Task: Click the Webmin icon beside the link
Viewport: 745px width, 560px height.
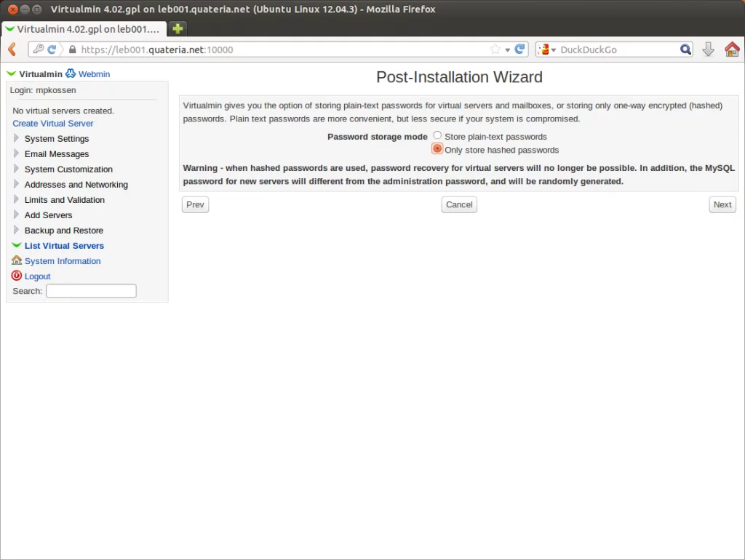Action: click(71, 73)
